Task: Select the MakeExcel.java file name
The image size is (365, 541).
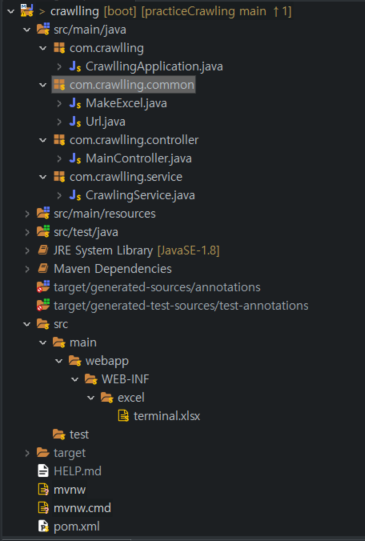Action: pos(126,103)
